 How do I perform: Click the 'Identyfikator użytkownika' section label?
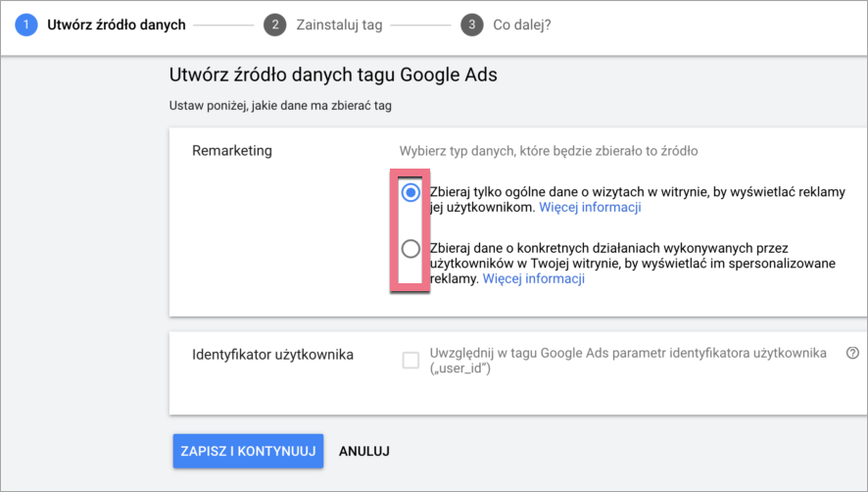(272, 354)
